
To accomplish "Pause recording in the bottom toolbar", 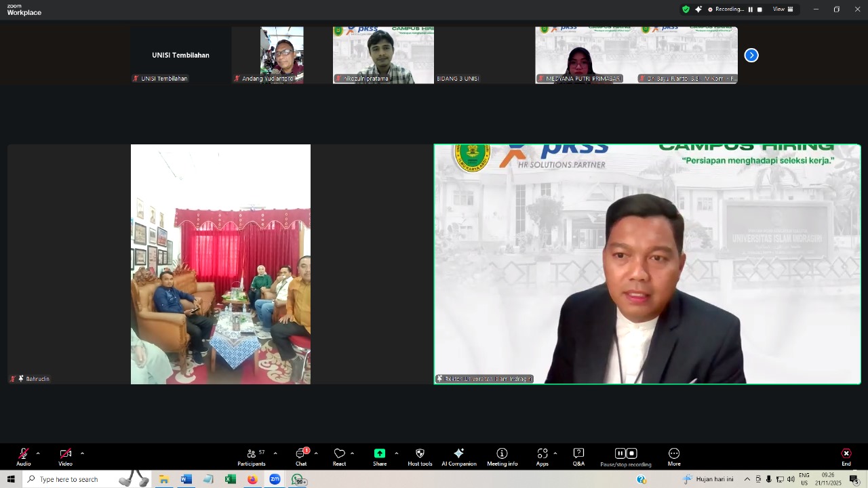I will pos(620,453).
